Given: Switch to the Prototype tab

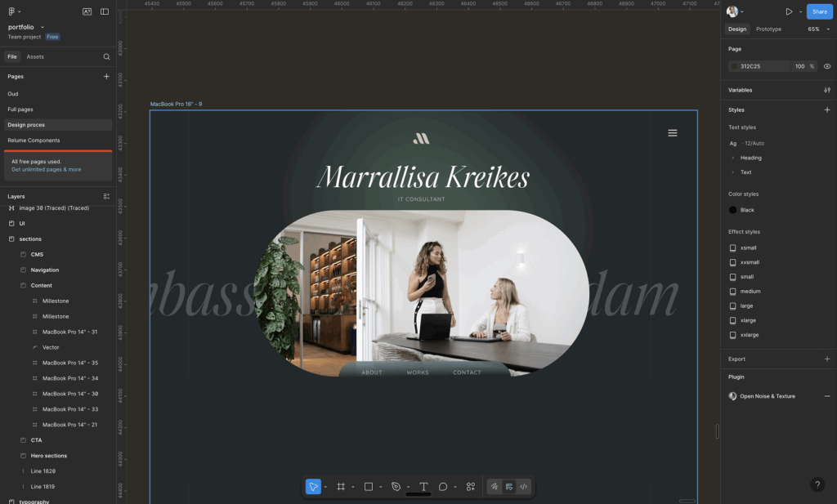Looking at the screenshot, I should pos(768,29).
